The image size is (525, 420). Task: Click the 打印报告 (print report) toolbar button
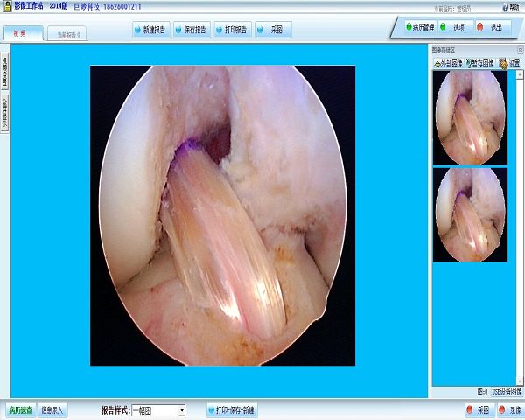(231, 30)
